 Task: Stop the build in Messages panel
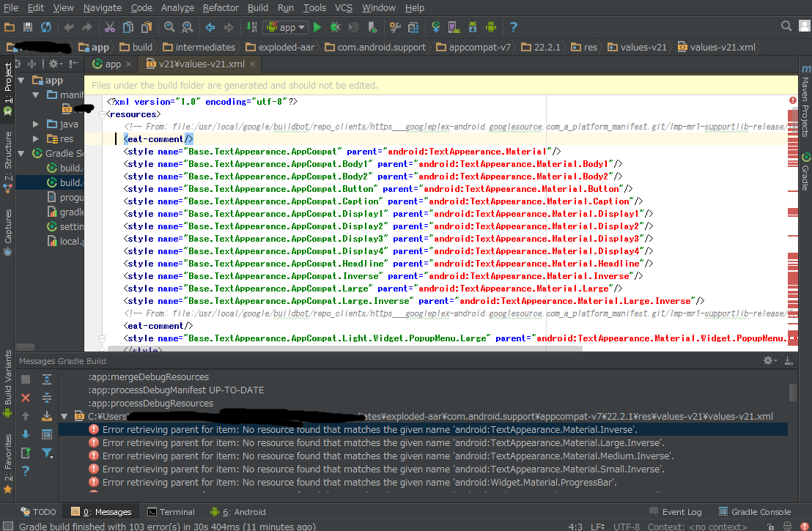tap(26, 380)
